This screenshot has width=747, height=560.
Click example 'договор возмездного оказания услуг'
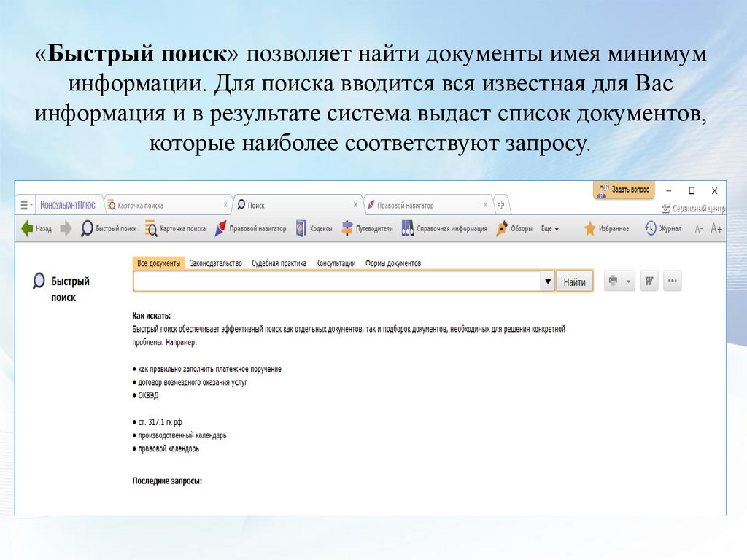(193, 382)
